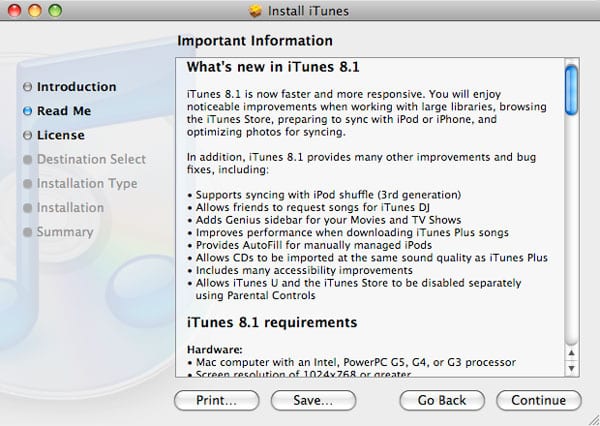Select the Read Me step label
The width and height of the screenshot is (600, 426).
[64, 111]
